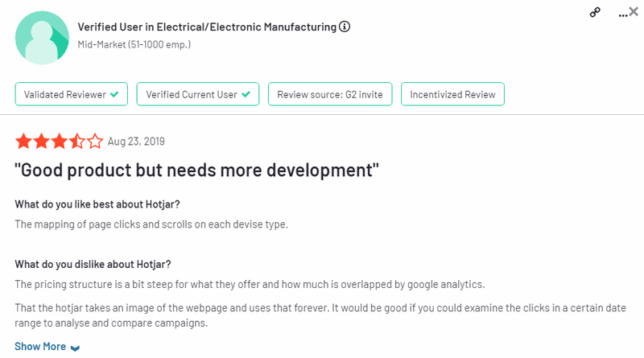Select the Verified Current User badge
The height and width of the screenshot is (358, 644).
click(198, 94)
